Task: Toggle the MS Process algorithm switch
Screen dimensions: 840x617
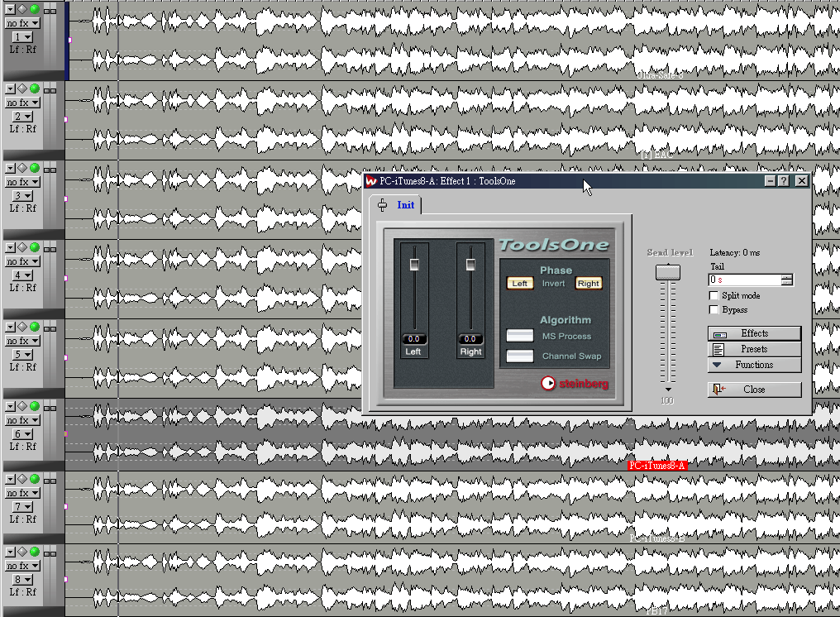Action: click(520, 336)
